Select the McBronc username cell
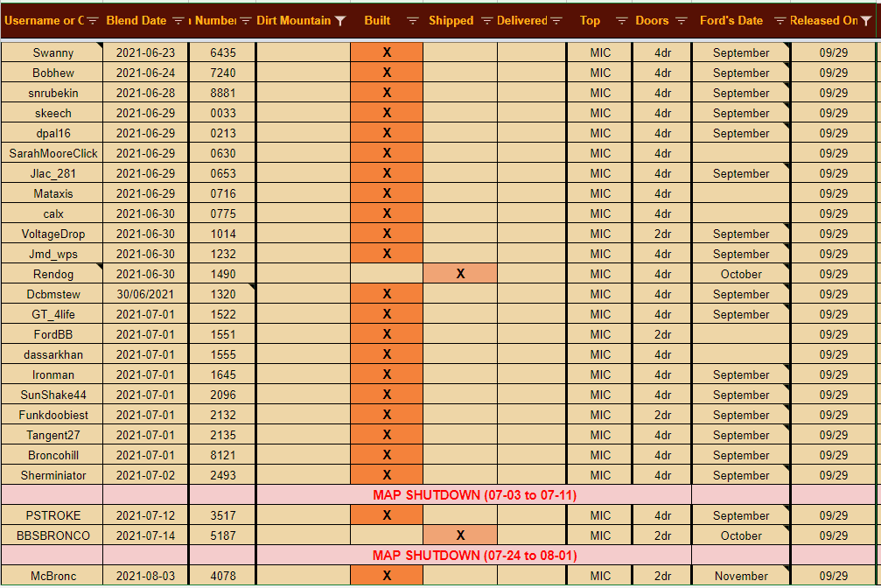The height and width of the screenshot is (588, 881). (52, 577)
